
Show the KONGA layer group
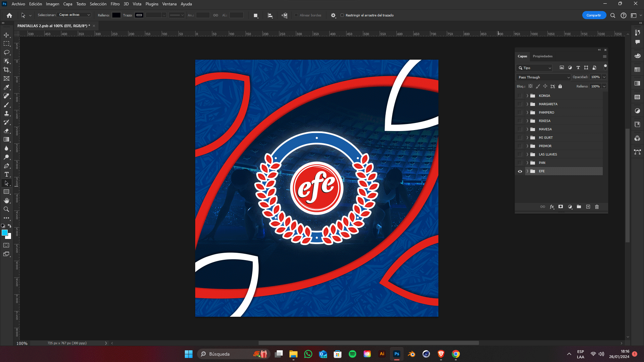tap(520, 96)
